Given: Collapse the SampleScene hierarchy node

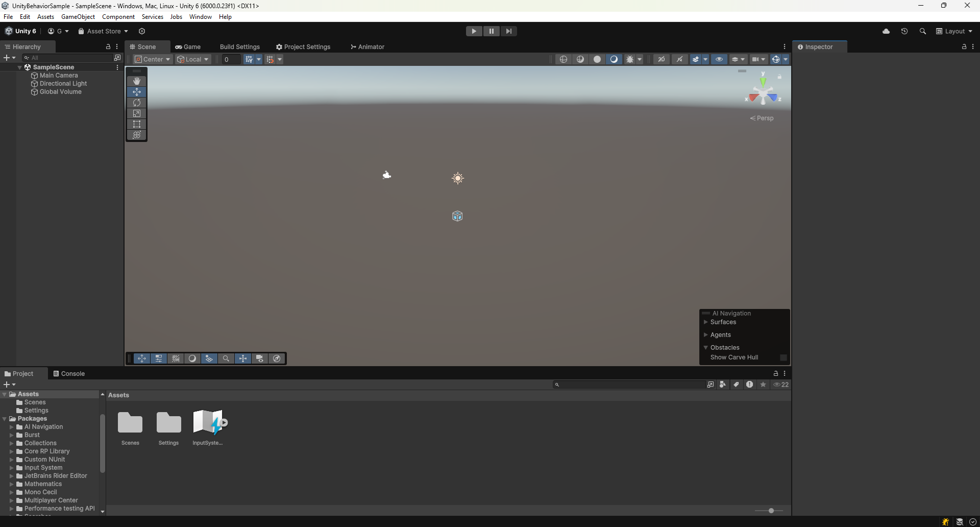Looking at the screenshot, I should 20,67.
